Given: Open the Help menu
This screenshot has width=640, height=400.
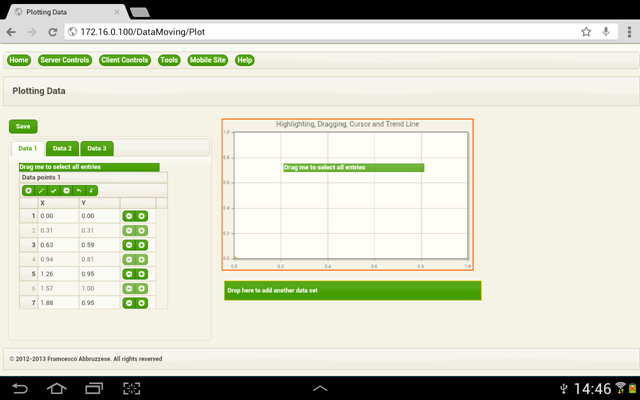Looking at the screenshot, I should click(244, 60).
